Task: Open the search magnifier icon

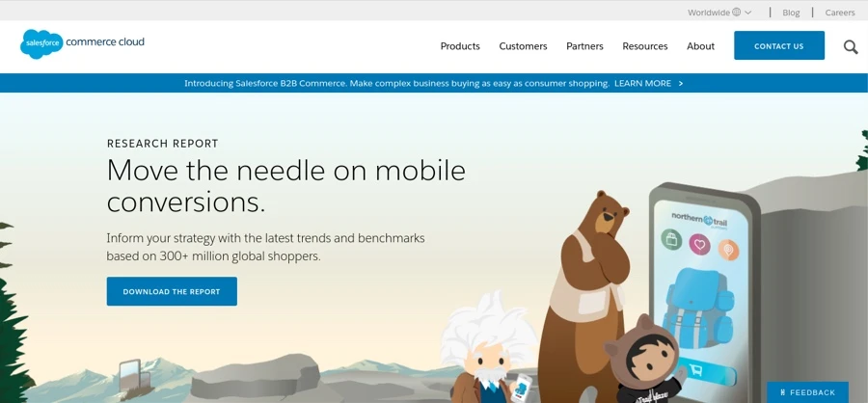Action: 851,46
